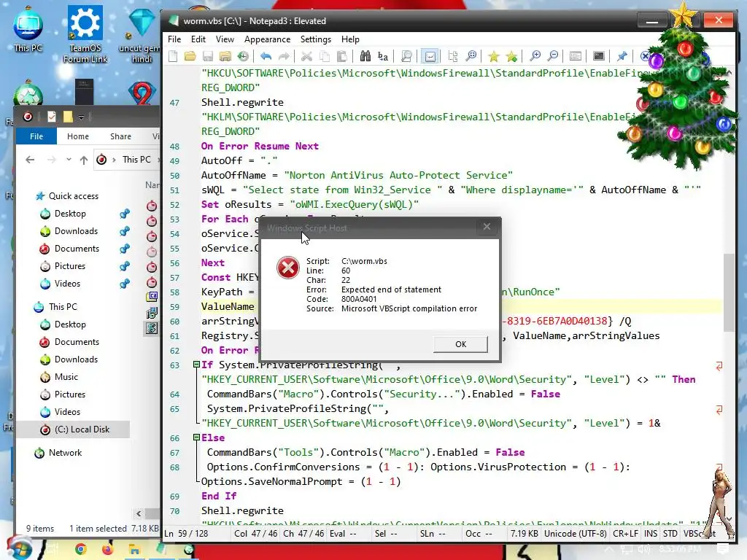Open Favorites with the yellow star icon
The height and width of the screenshot is (560, 747).
(494, 57)
